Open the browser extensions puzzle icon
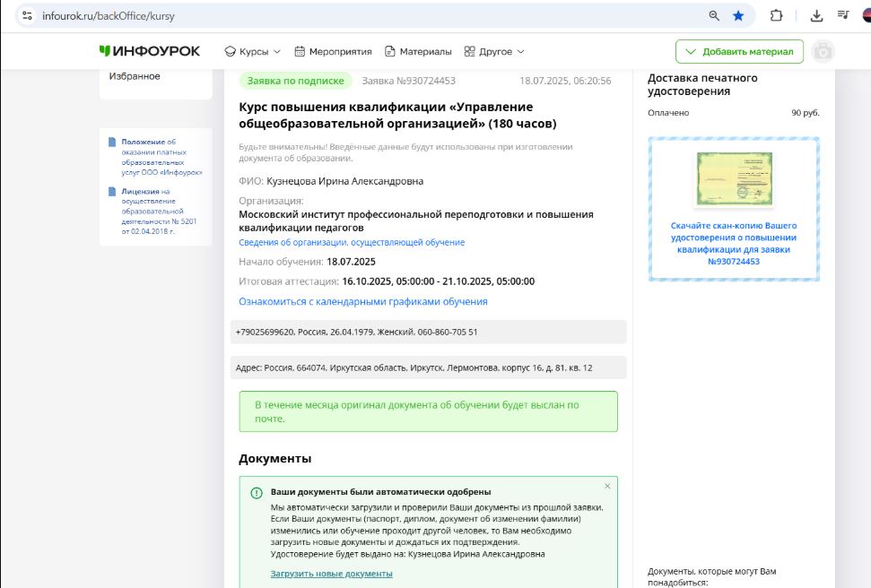The height and width of the screenshot is (588, 871). point(777,15)
